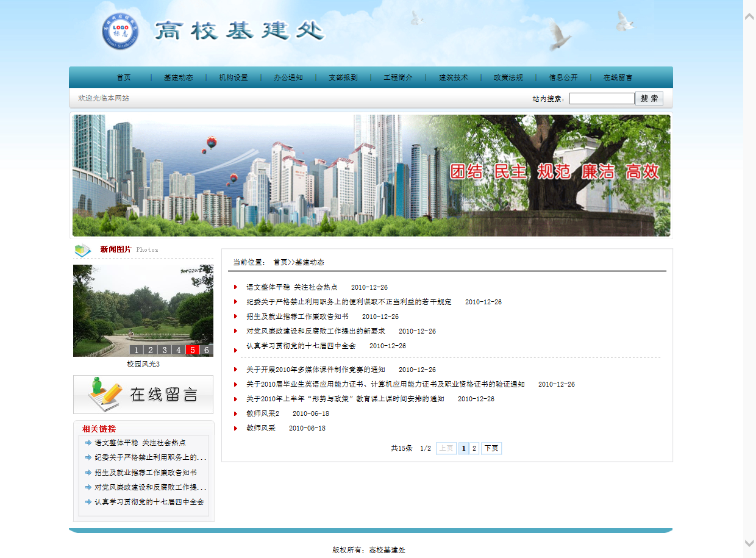Image resolution: width=756 pixels, height=558 pixels.
Task: Open the 工程简介 navigation menu item
Action: click(x=398, y=77)
